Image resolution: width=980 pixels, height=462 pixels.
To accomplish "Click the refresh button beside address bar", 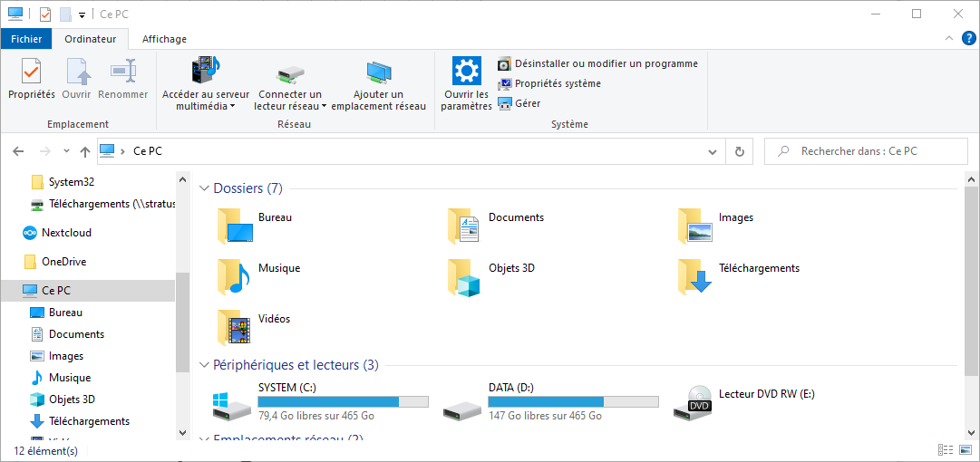I will tap(741, 152).
